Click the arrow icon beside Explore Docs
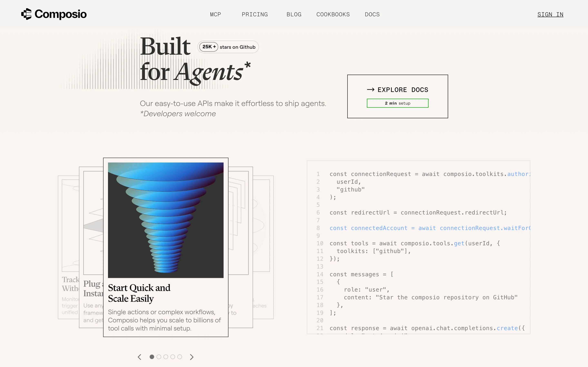Viewport: 588px width, 367px height. (x=371, y=90)
